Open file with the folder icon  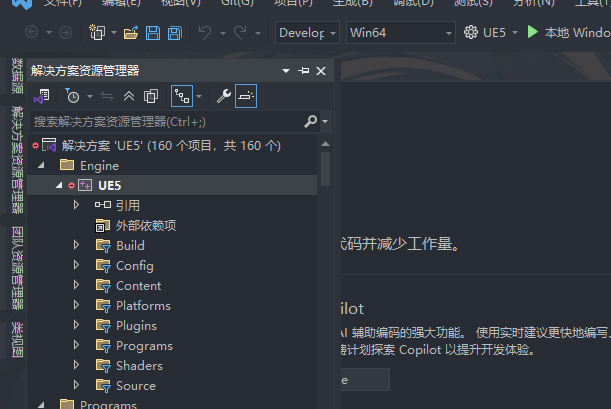pyautogui.click(x=131, y=32)
